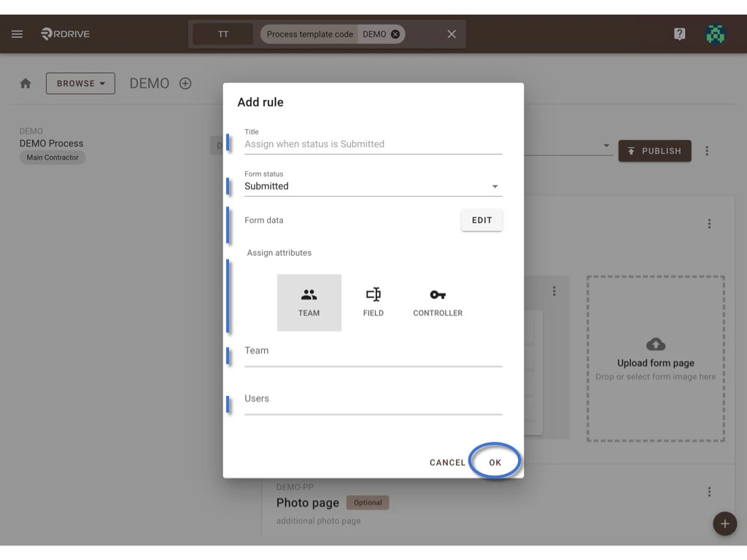This screenshot has height=560, width=747.
Task: Remove the DEMO process template code chip
Action: (393, 34)
